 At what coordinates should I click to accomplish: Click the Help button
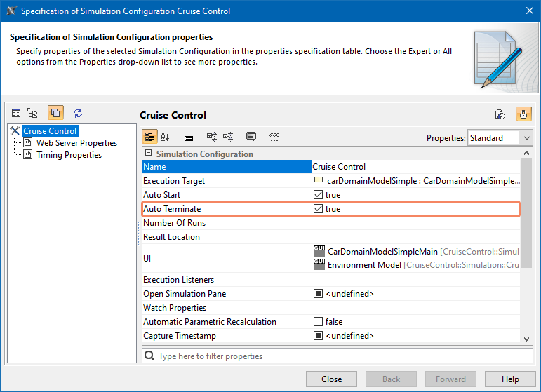pos(510,379)
